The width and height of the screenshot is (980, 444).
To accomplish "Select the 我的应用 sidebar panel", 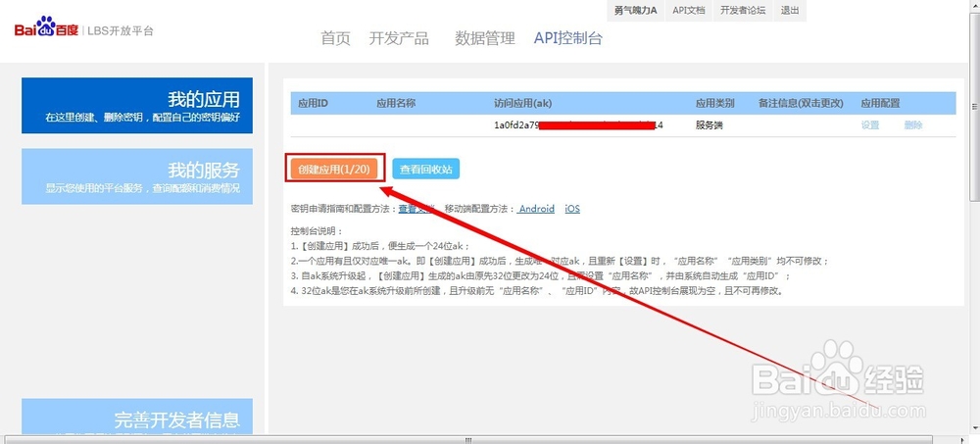I will [x=137, y=105].
